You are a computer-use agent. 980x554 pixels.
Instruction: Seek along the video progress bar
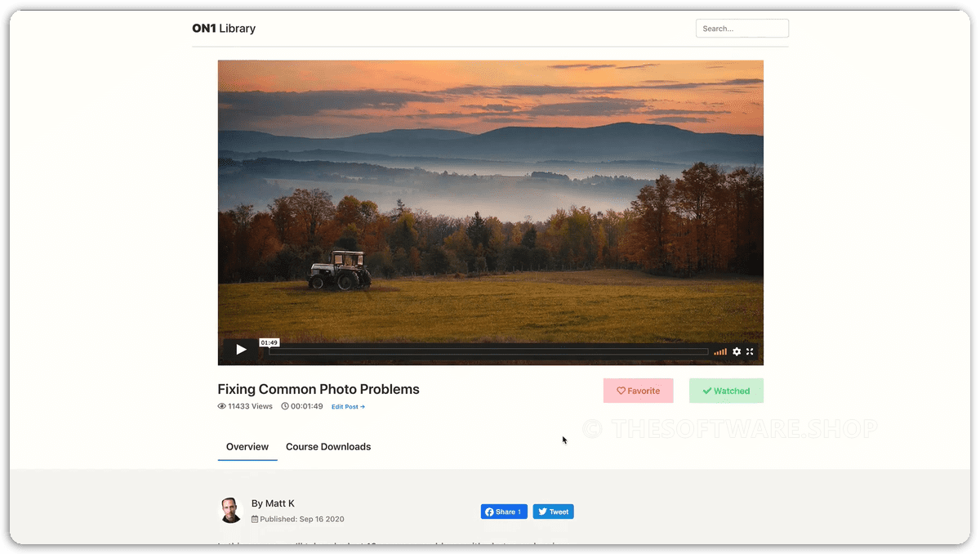[488, 351]
